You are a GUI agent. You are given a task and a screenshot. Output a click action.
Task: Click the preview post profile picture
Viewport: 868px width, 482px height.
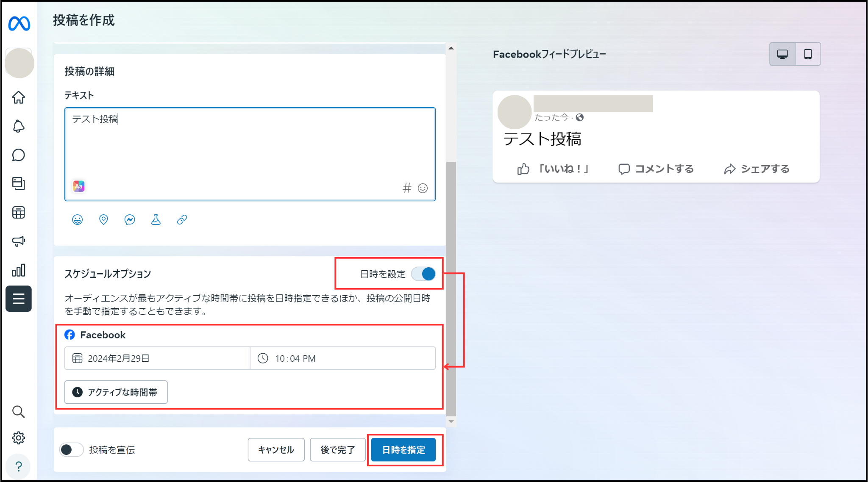[515, 112]
